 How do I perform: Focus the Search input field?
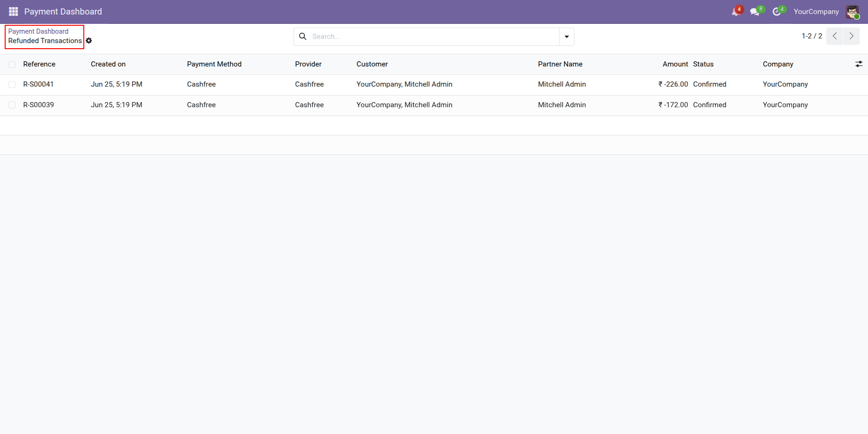[x=433, y=37]
